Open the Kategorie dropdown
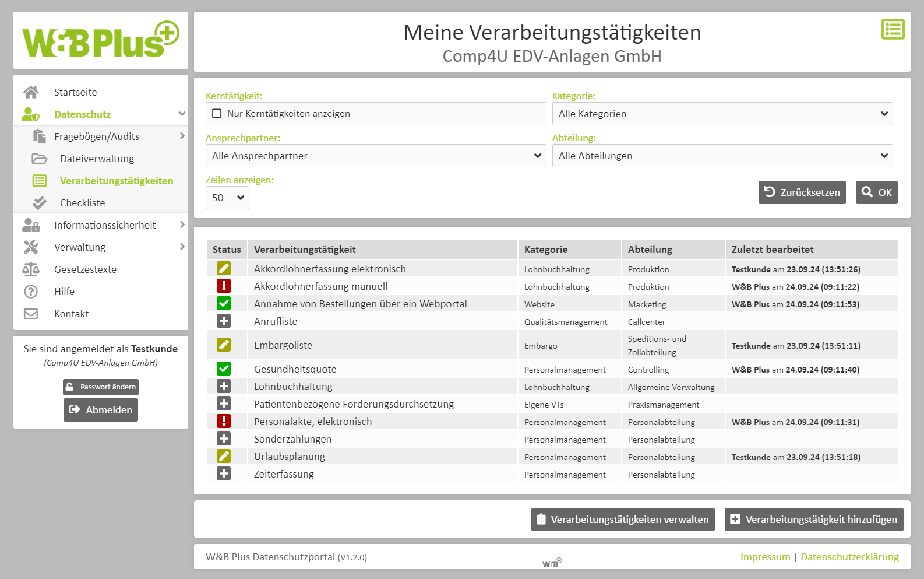924x579 pixels. coord(722,114)
